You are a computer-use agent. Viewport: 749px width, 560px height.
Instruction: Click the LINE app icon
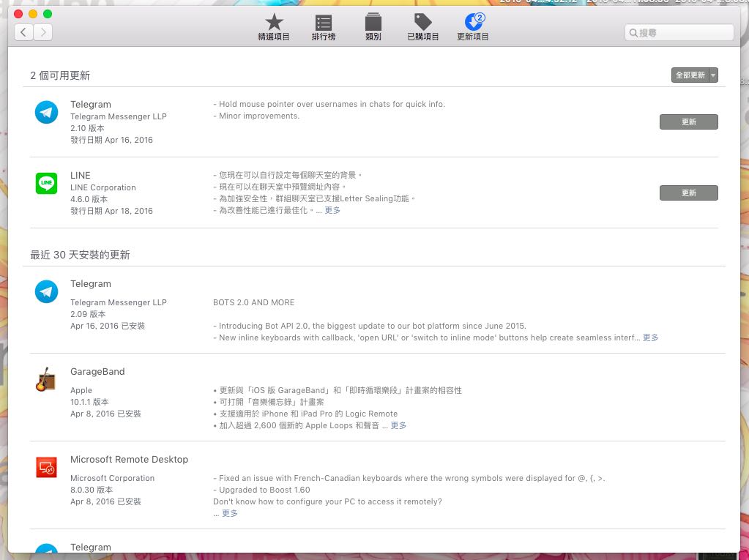[46, 183]
